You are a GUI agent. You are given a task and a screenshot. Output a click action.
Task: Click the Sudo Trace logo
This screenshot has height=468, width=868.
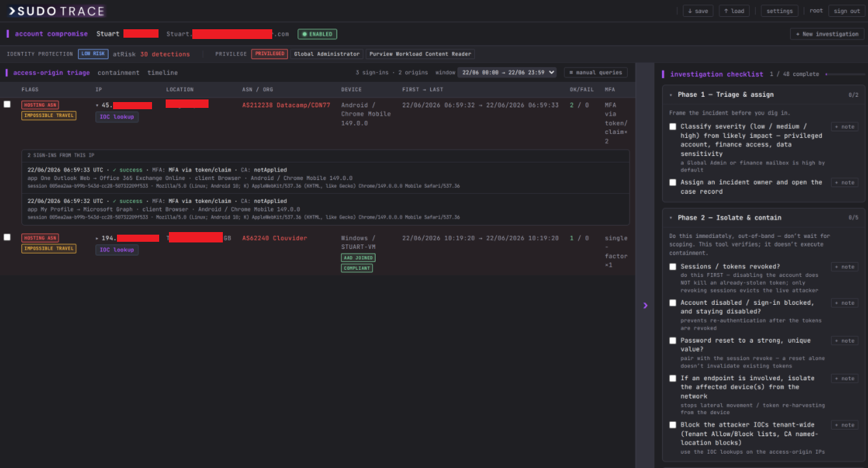click(56, 11)
